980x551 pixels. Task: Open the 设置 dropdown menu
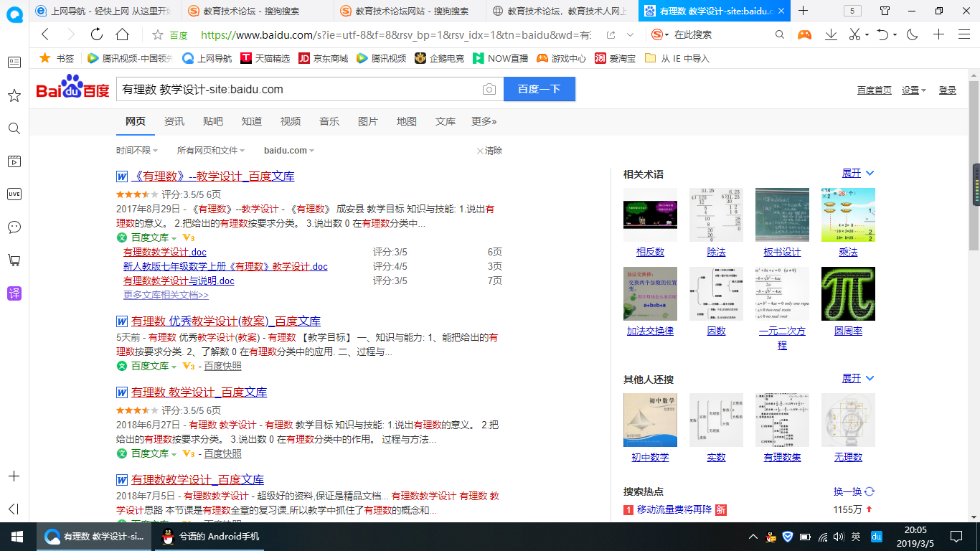coord(914,90)
